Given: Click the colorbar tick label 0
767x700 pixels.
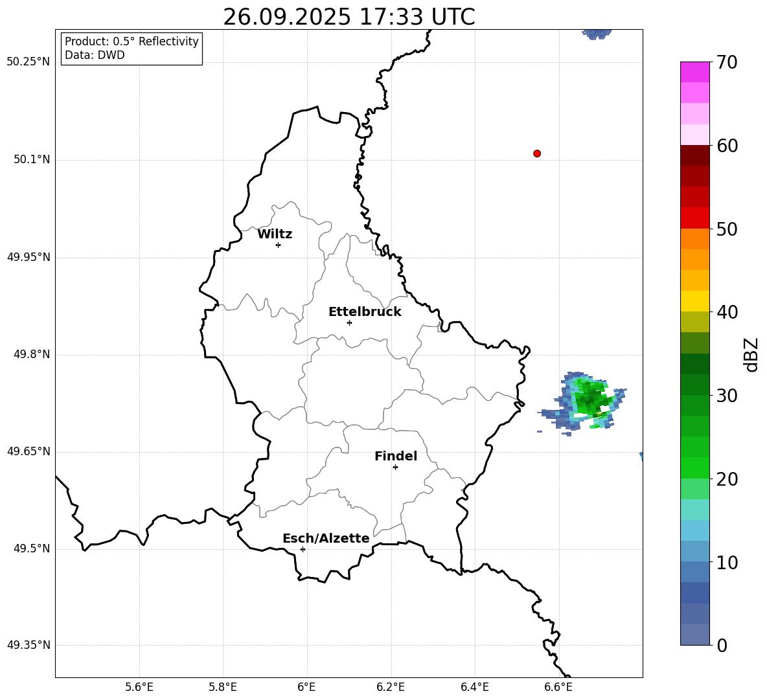Looking at the screenshot, I should click(x=722, y=645).
